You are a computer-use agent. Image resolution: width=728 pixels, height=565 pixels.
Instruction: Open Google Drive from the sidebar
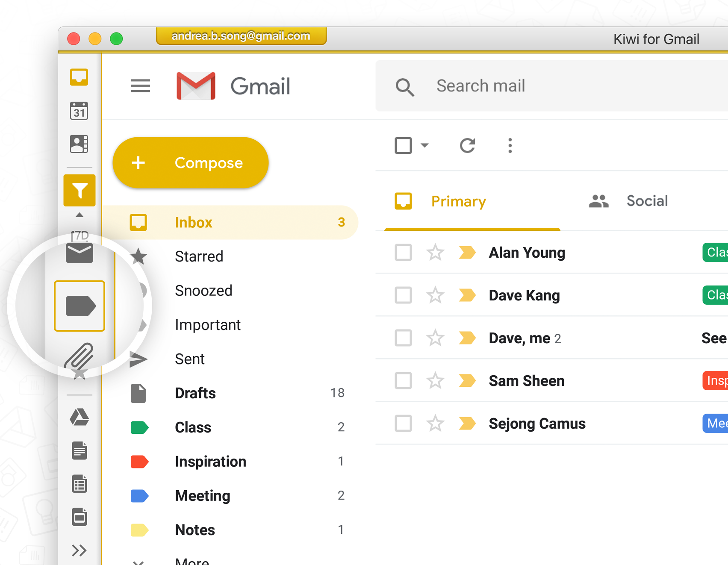click(x=80, y=417)
